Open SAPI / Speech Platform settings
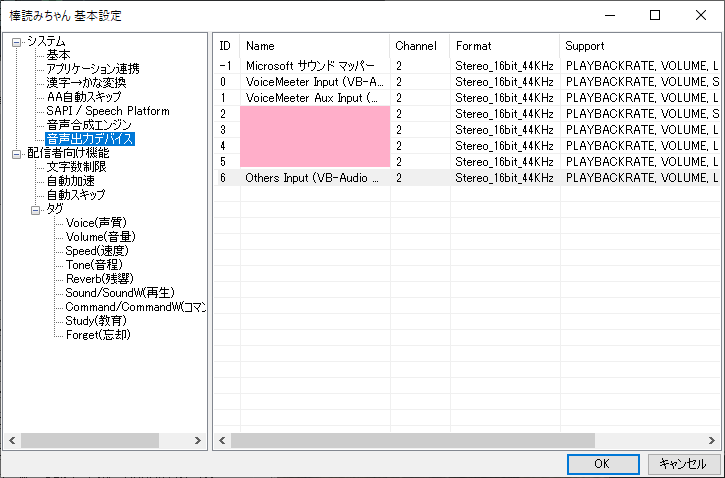This screenshot has height=478, width=725. pyautogui.click(x=108, y=111)
